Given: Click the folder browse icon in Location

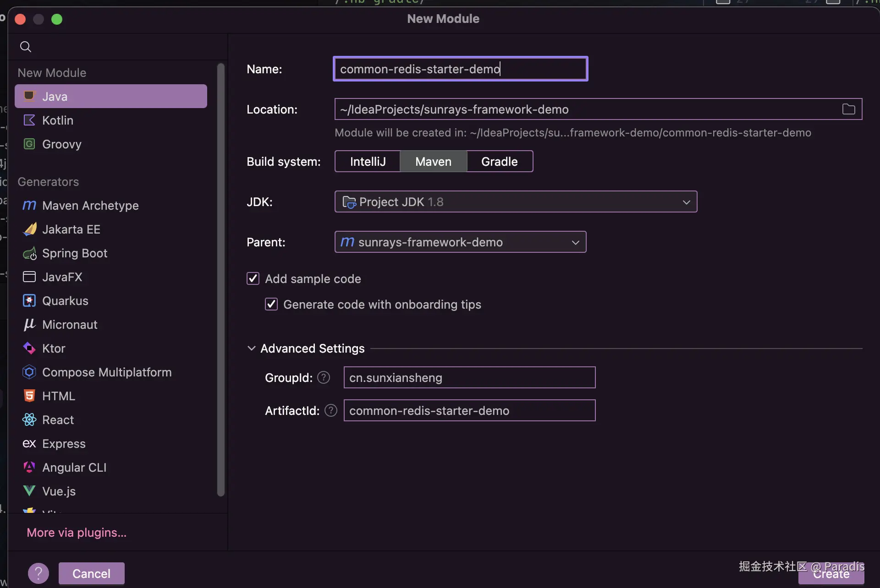Looking at the screenshot, I should click(848, 109).
